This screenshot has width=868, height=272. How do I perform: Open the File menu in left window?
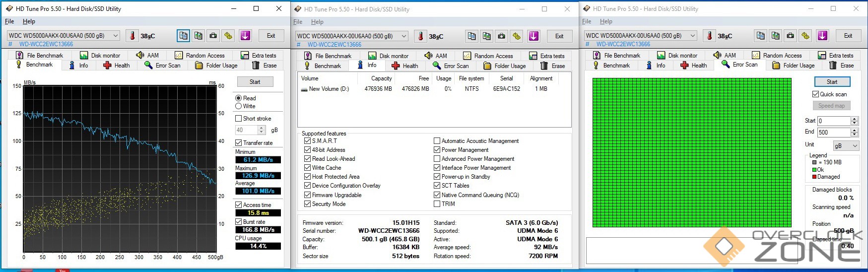pyautogui.click(x=9, y=21)
